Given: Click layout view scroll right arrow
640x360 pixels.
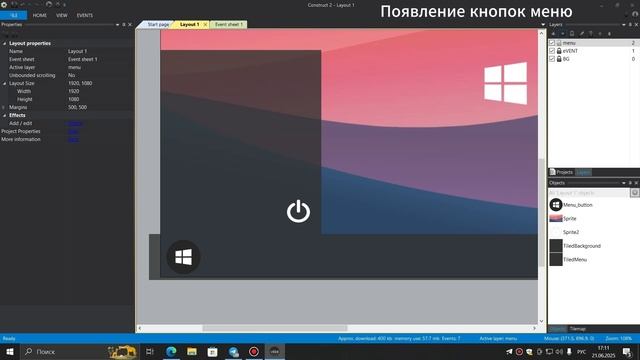Looking at the screenshot, I should [x=534, y=328].
